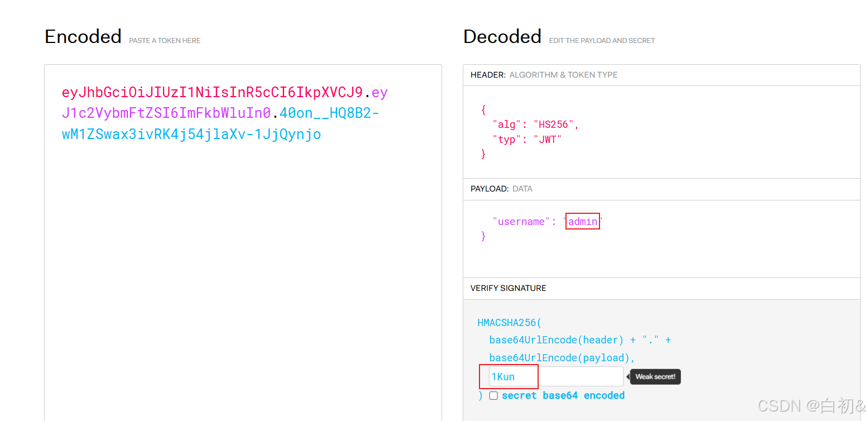
Task: Click the Weak secret! tooltip
Action: (x=655, y=377)
